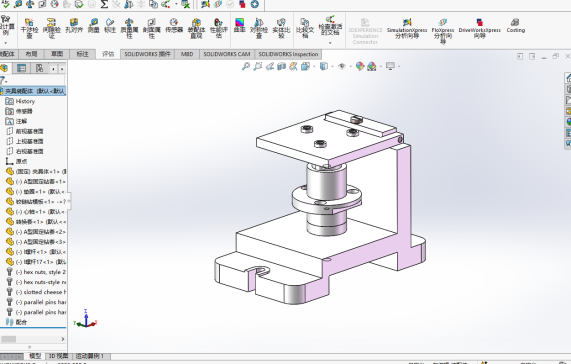
Task: Open 装配体直观 assembly visualization
Action: (196, 28)
